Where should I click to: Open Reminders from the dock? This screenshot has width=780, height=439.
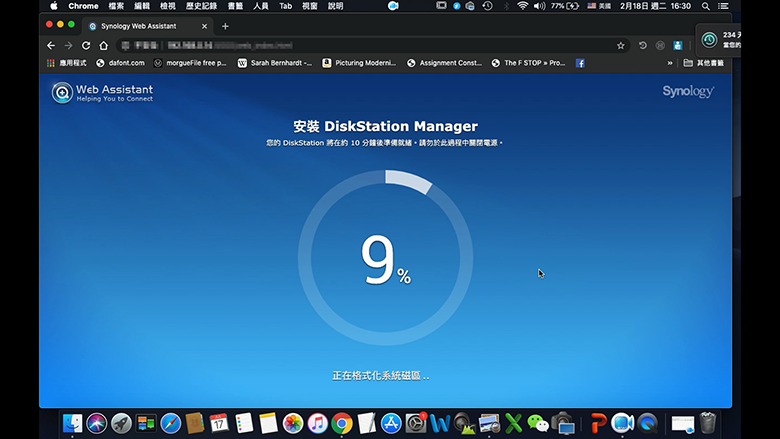click(x=244, y=423)
